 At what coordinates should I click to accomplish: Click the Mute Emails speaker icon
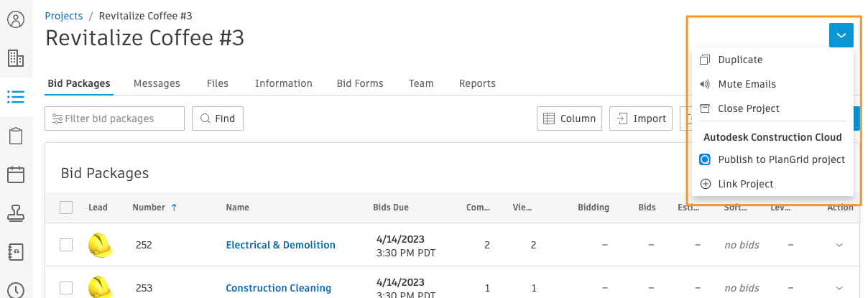pyautogui.click(x=705, y=84)
